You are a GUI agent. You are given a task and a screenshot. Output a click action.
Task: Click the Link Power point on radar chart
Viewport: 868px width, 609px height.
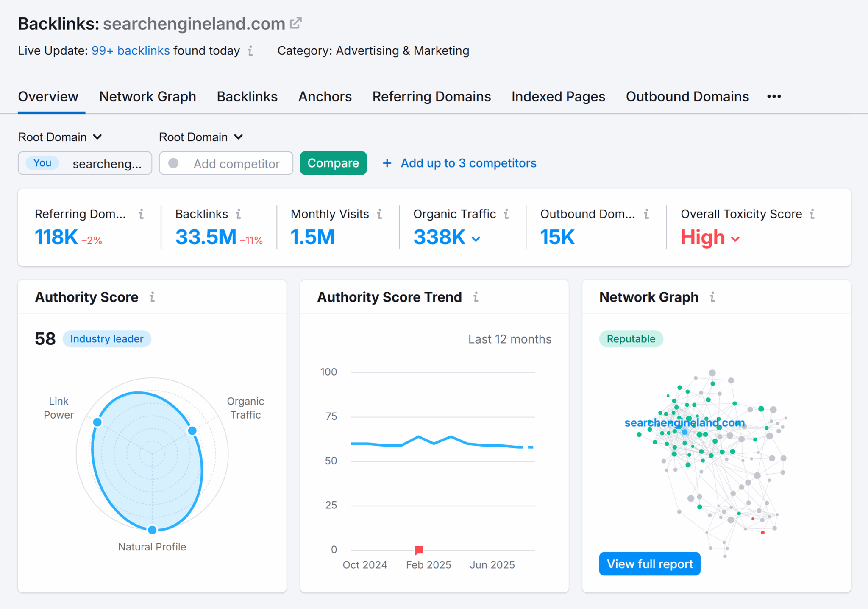[97, 422]
